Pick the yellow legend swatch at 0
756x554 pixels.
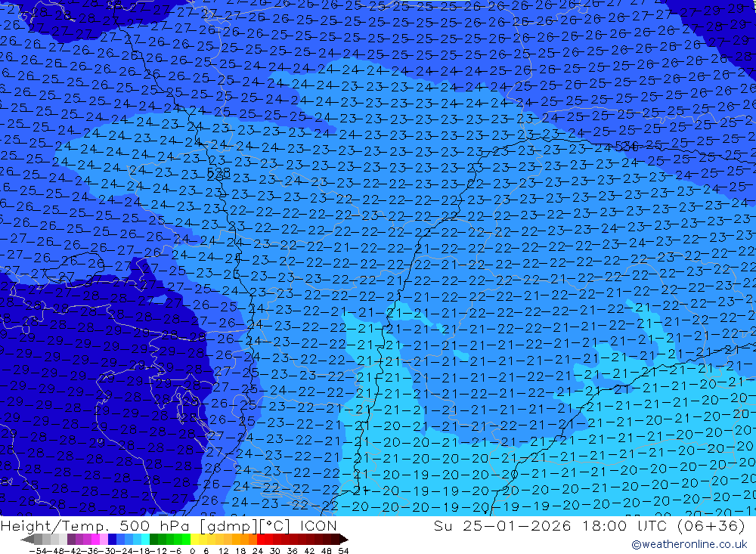(194, 540)
